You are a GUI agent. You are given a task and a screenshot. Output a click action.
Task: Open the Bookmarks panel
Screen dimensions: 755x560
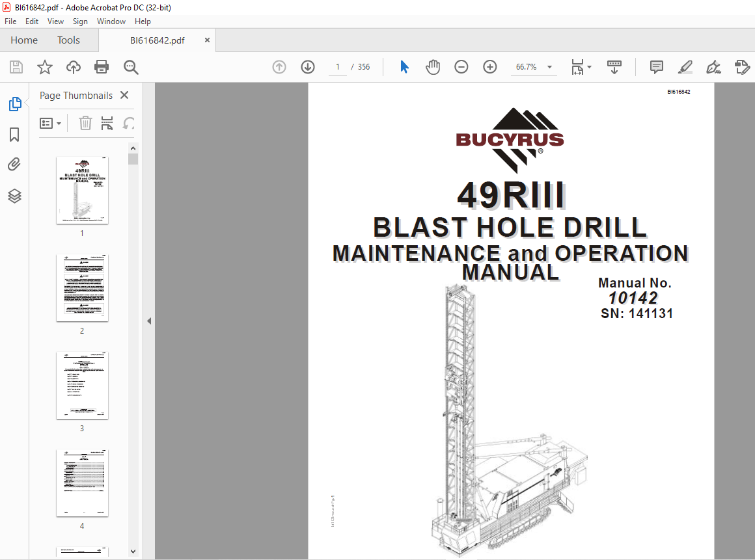tap(14, 135)
